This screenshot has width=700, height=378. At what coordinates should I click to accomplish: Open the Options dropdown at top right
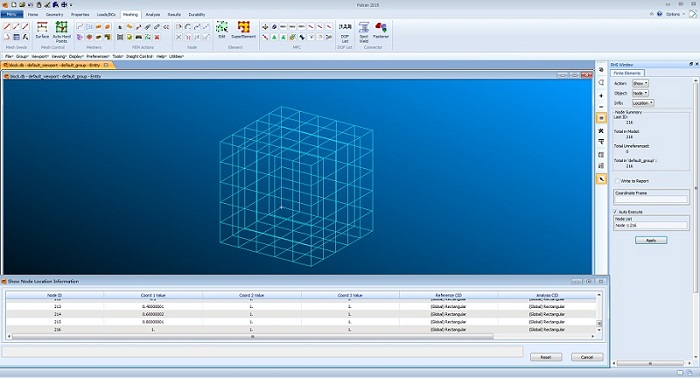click(675, 14)
